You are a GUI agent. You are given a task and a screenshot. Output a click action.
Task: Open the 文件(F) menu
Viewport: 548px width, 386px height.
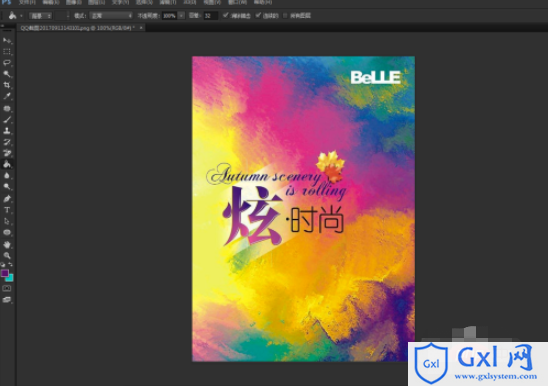point(27,2)
